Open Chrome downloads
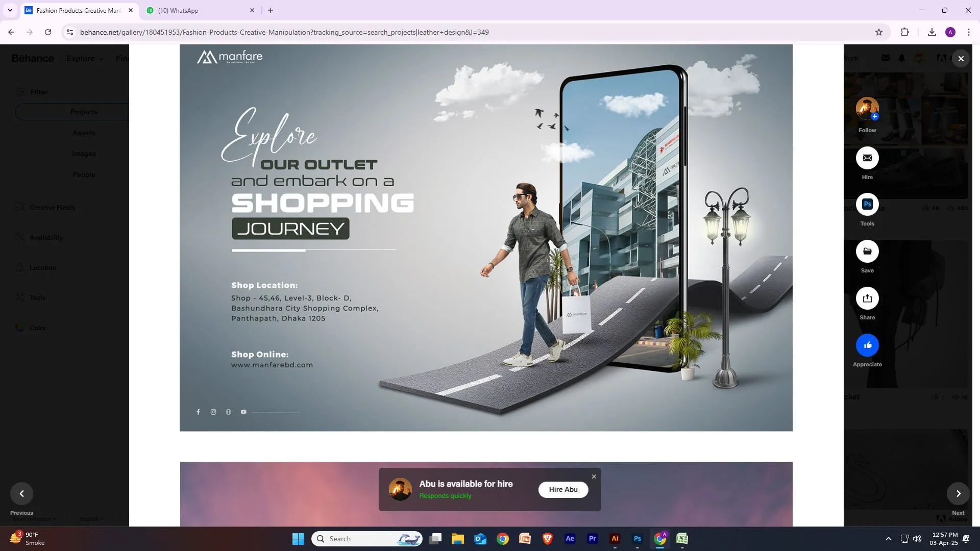The image size is (980, 551). 932,32
